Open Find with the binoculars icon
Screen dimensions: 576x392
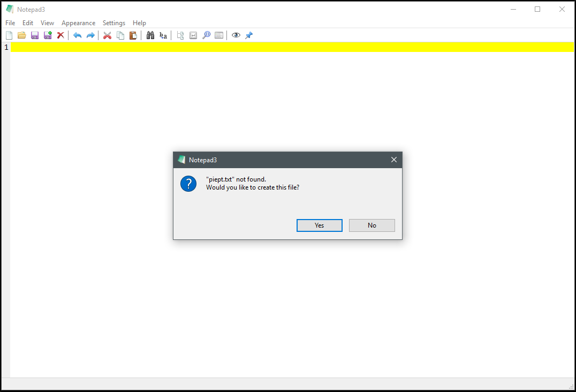[x=150, y=35]
